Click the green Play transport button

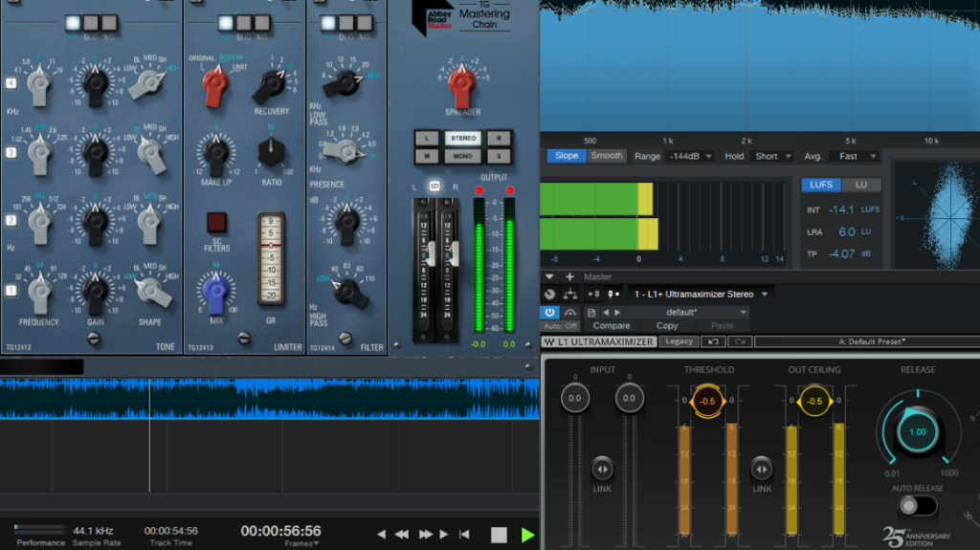pyautogui.click(x=527, y=535)
